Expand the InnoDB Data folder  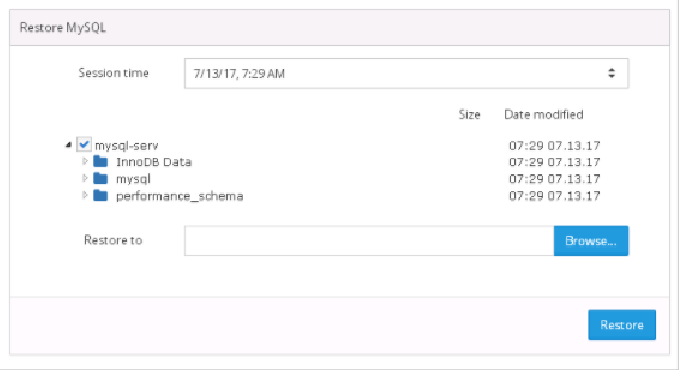click(85, 162)
